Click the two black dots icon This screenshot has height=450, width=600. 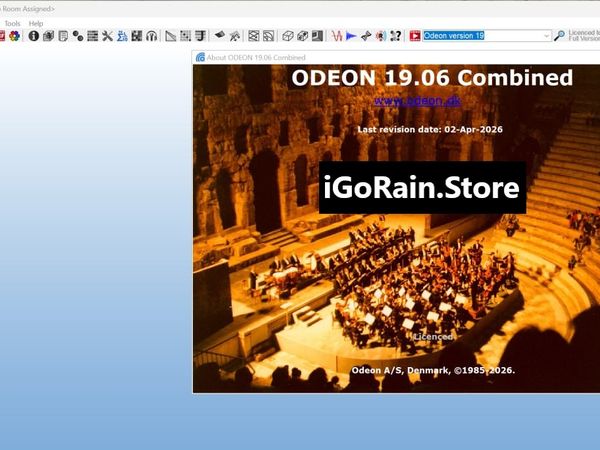(x=78, y=36)
